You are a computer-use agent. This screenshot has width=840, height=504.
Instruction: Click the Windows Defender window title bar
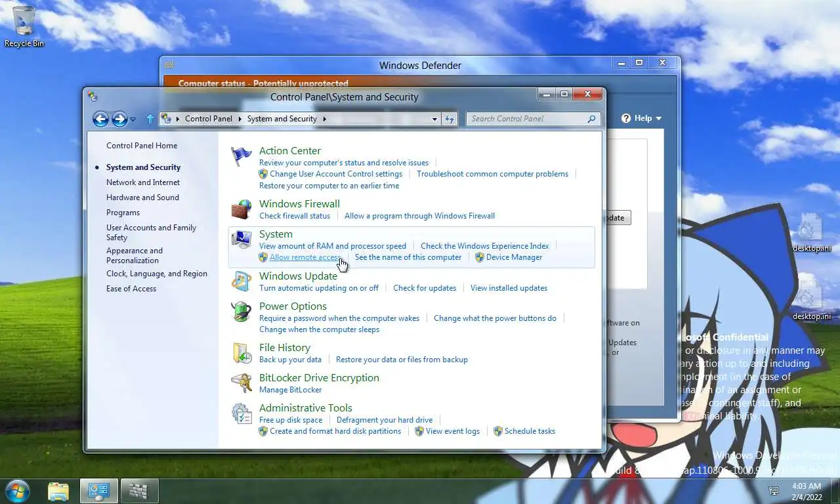click(420, 65)
